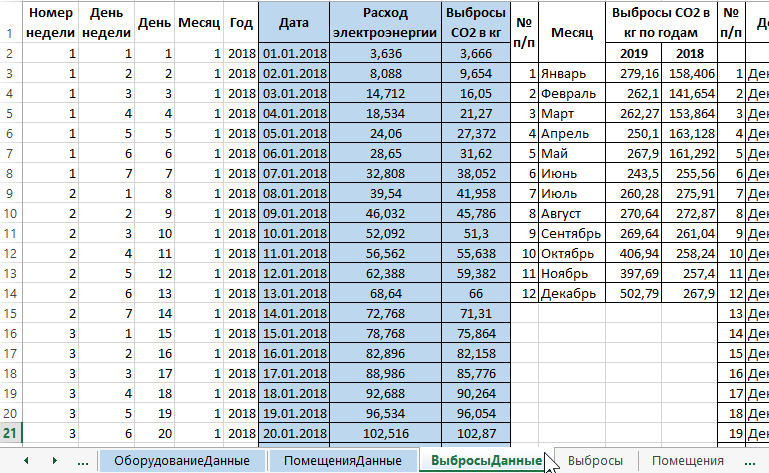Viewport: 769px width, 473px height.
Task: Click the Расход электроэнергии header cell
Action: pyautogui.click(x=385, y=22)
